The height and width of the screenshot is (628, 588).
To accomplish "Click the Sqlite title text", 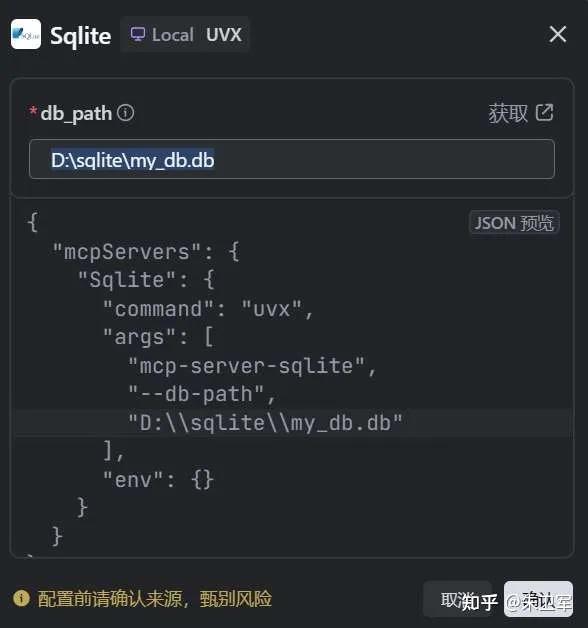I will pos(81,36).
